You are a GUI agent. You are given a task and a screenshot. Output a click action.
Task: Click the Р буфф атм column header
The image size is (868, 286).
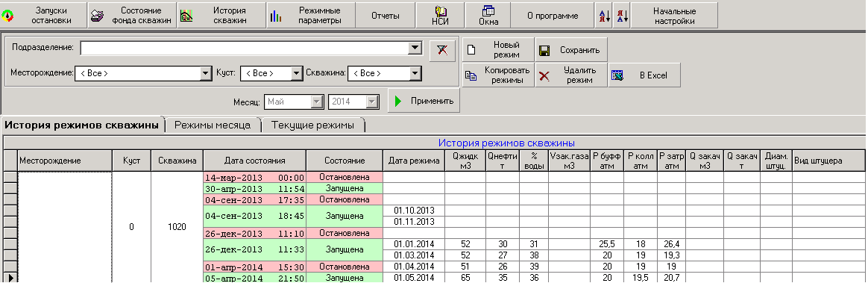pos(607,161)
